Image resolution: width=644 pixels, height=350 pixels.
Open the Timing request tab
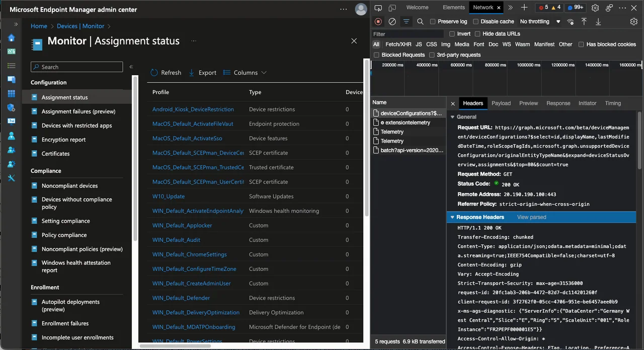pos(613,103)
